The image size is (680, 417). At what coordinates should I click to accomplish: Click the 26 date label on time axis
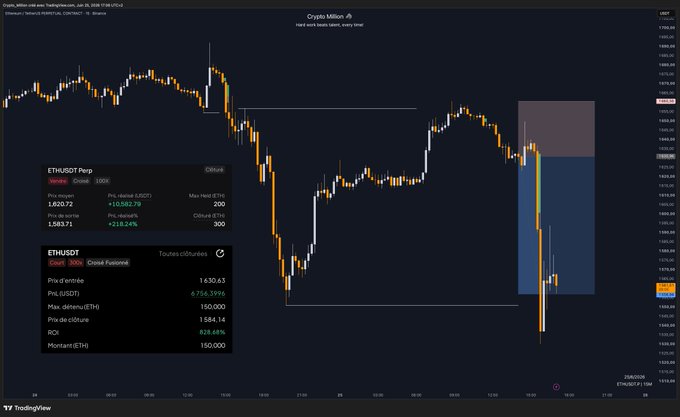click(645, 395)
